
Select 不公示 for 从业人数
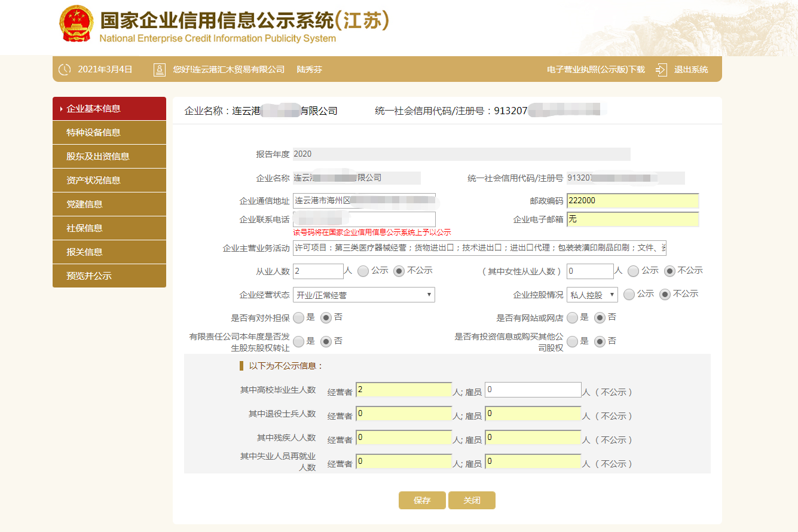[x=399, y=271]
